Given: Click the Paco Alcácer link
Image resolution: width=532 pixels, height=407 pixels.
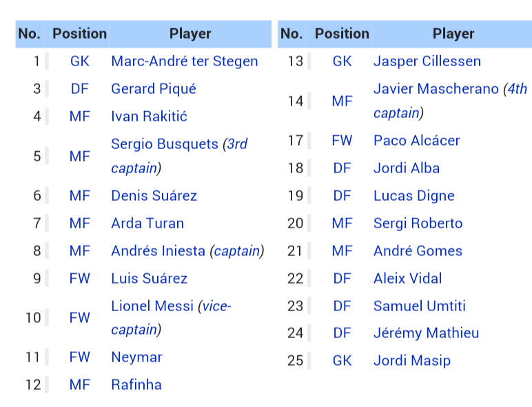Looking at the screenshot, I should [x=417, y=141].
